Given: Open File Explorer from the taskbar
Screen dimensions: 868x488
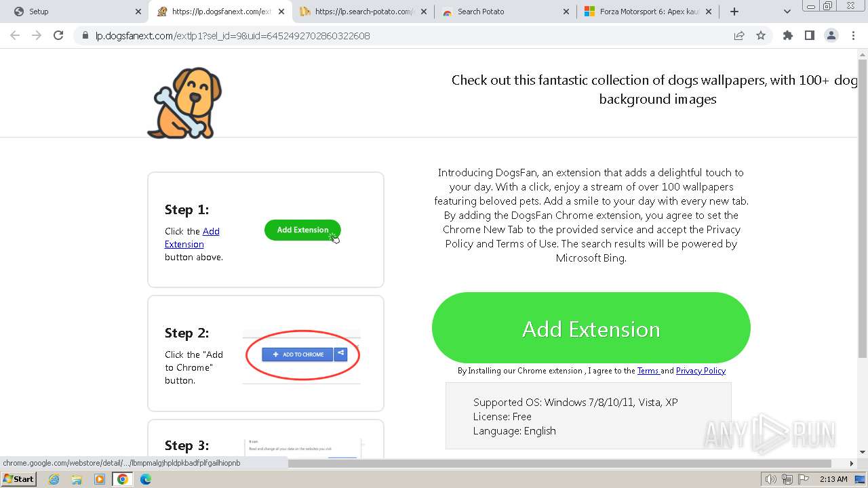Looking at the screenshot, I should [x=77, y=479].
